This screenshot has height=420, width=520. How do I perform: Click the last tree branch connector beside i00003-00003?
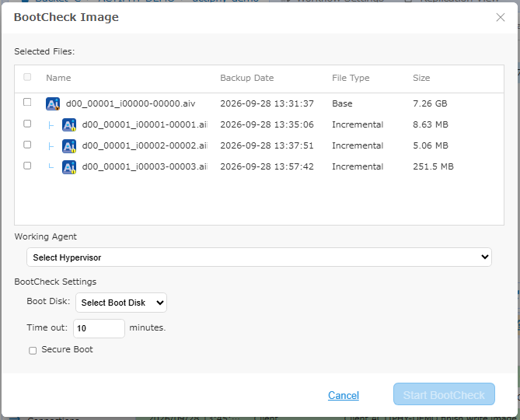[x=51, y=166]
